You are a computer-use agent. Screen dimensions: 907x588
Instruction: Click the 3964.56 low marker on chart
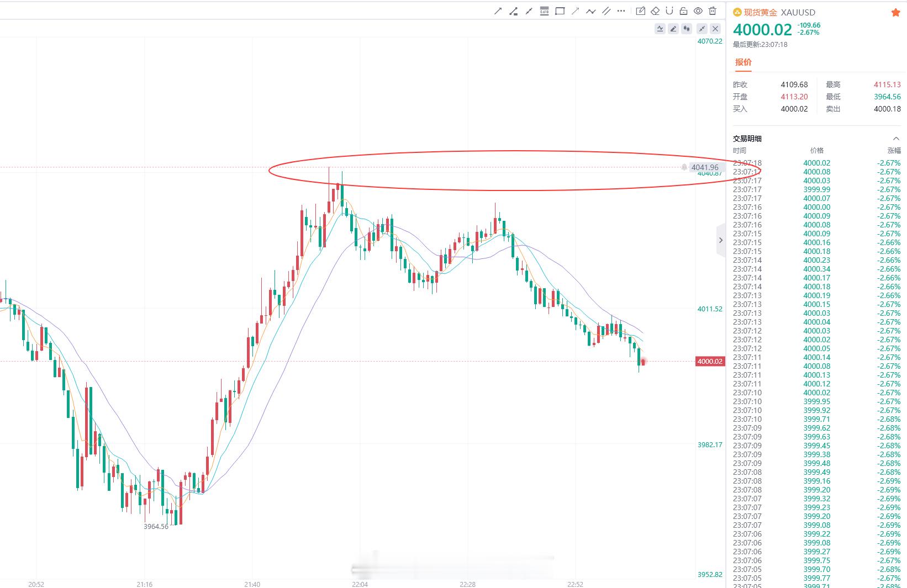click(x=156, y=527)
